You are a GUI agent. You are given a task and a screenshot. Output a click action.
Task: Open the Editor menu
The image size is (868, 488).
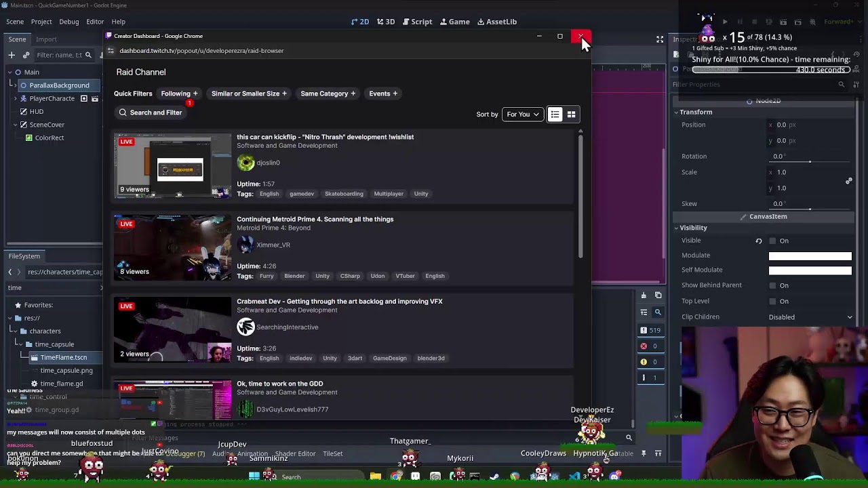click(x=95, y=22)
